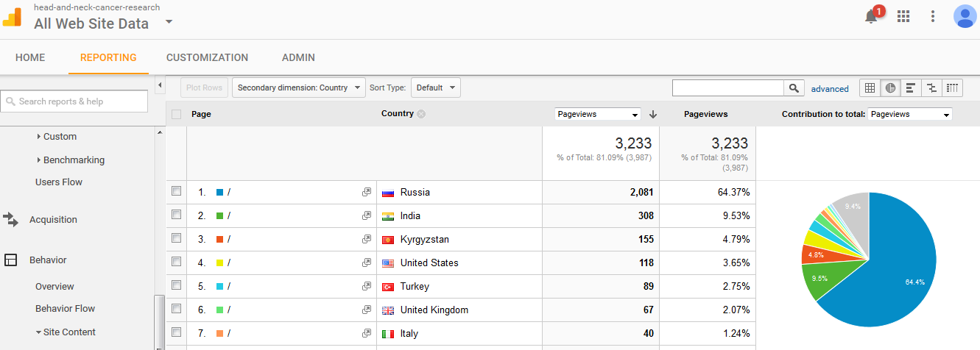Click the Plot Rows button
Image resolution: width=980 pixels, height=350 pixels.
click(204, 87)
